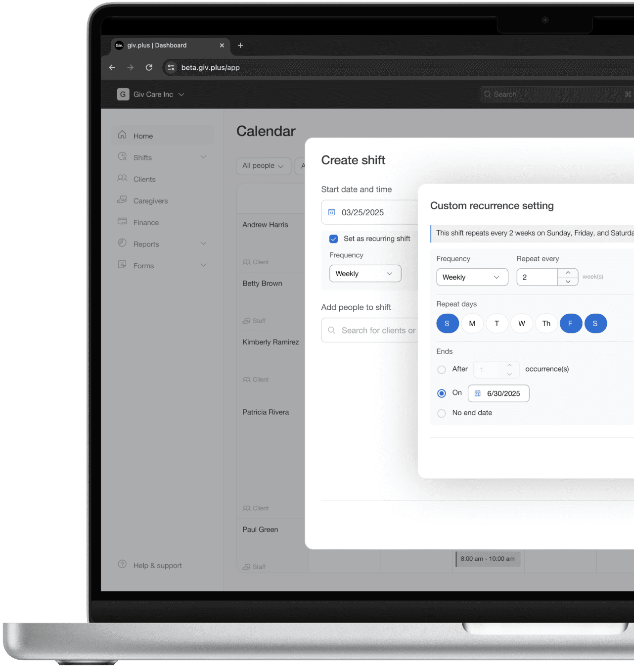This screenshot has height=672, width=634.
Task: Open the All people filter dropdown
Action: point(263,166)
